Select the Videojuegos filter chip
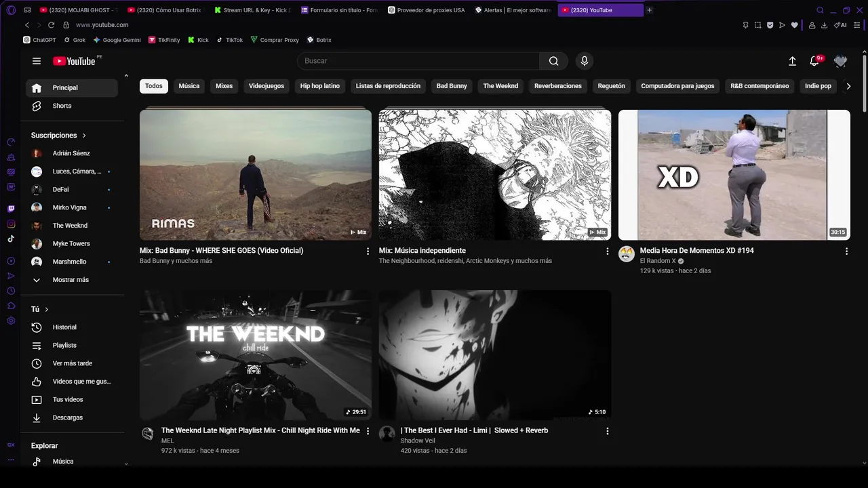 click(267, 86)
